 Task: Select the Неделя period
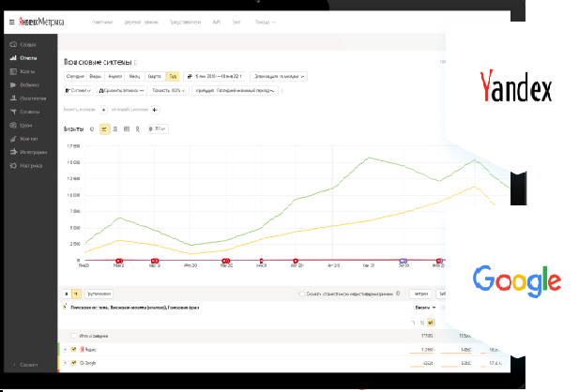[x=114, y=76]
